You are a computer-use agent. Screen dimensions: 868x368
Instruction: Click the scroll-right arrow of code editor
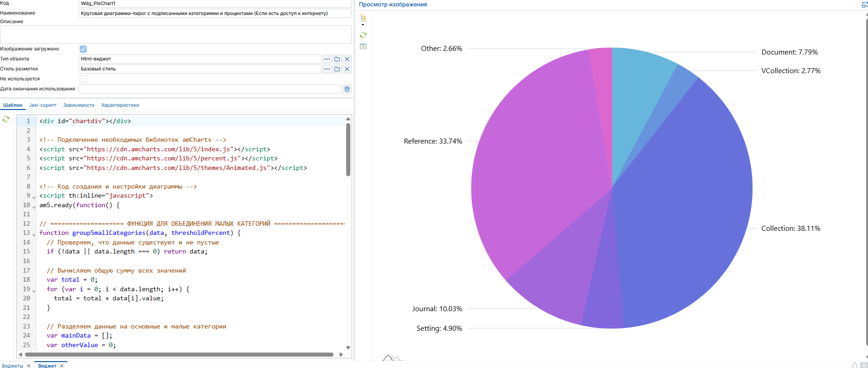(341, 354)
